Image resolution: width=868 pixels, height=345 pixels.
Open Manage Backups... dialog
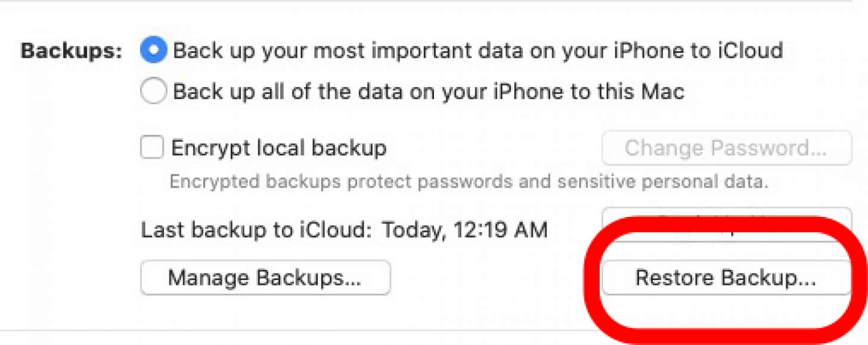265,278
